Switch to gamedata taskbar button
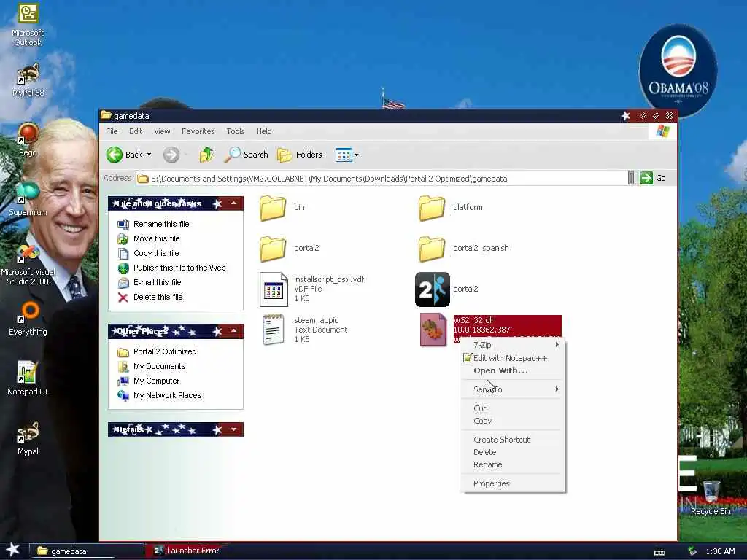The height and width of the screenshot is (560, 747). coord(87,551)
